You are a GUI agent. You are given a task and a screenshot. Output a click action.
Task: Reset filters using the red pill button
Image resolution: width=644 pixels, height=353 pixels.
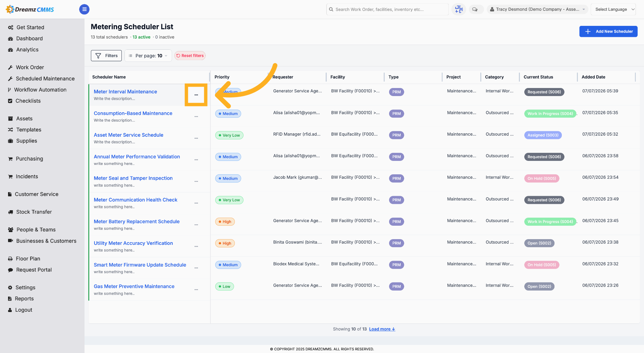190,56
